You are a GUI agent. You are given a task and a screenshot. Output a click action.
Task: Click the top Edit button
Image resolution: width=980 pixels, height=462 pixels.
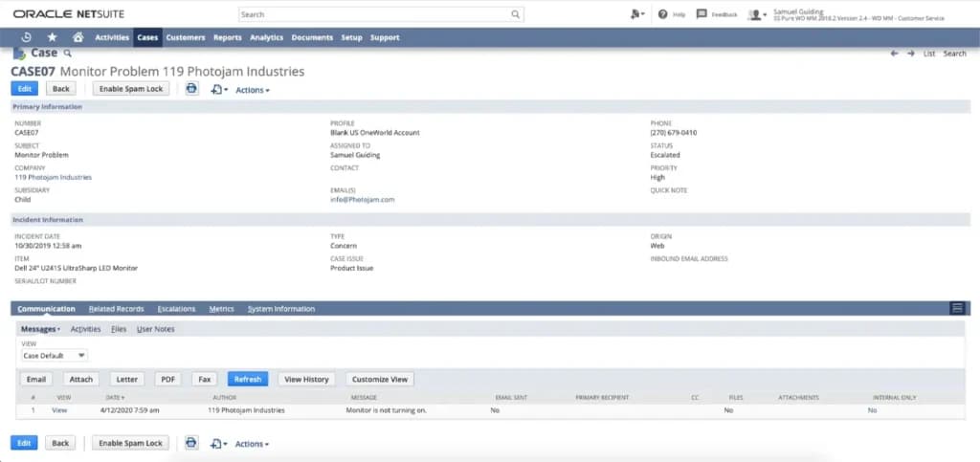tap(24, 89)
